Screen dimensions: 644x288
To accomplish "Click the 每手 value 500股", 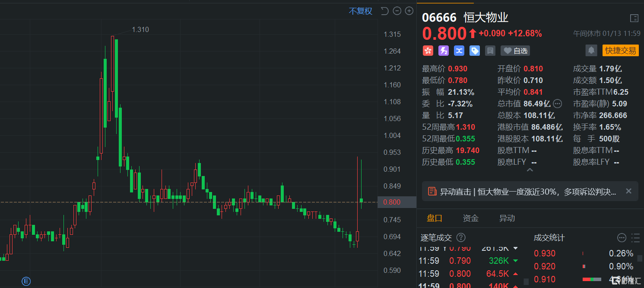I will click(609, 139).
